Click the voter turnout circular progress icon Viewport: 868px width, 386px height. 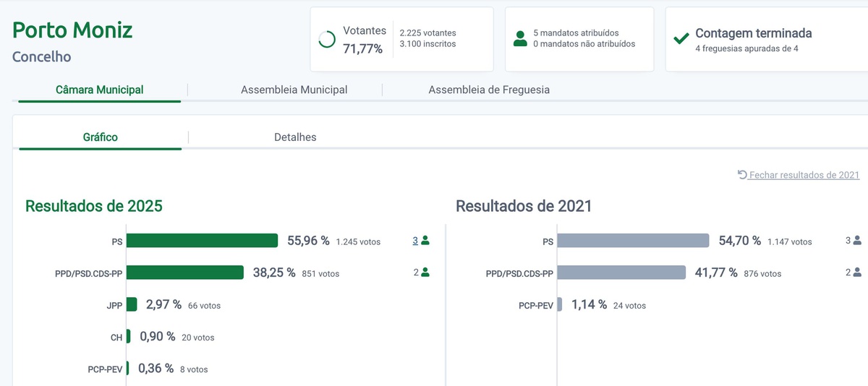tap(327, 39)
